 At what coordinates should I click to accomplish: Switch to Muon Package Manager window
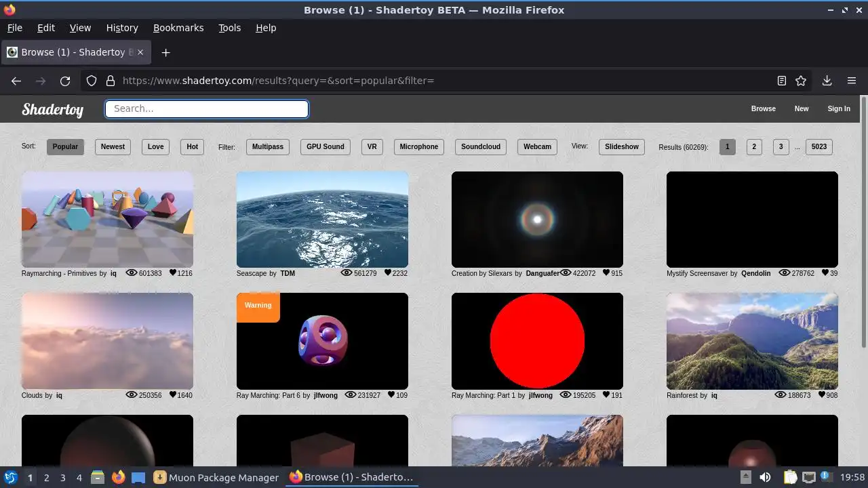click(x=216, y=477)
